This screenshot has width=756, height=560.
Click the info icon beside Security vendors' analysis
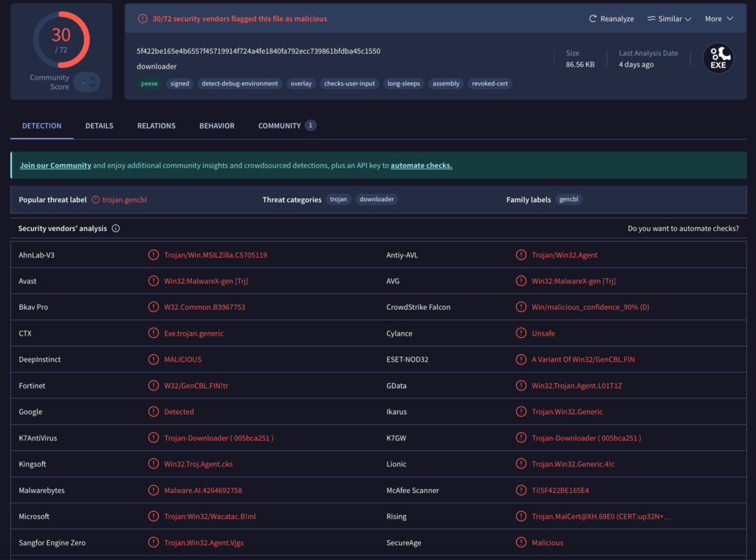pyautogui.click(x=116, y=229)
